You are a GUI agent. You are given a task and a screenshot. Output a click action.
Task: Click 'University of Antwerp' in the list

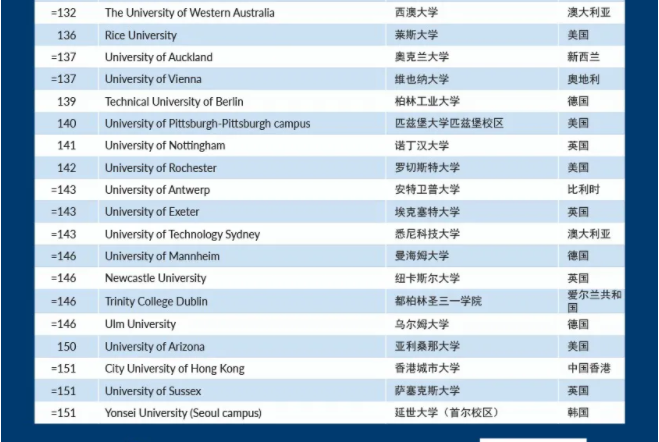[x=157, y=190]
